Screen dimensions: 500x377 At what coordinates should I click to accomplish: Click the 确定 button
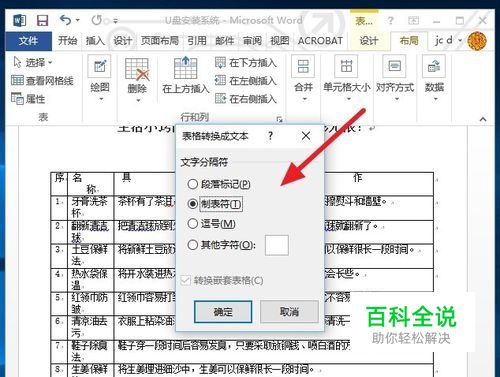[x=223, y=312]
